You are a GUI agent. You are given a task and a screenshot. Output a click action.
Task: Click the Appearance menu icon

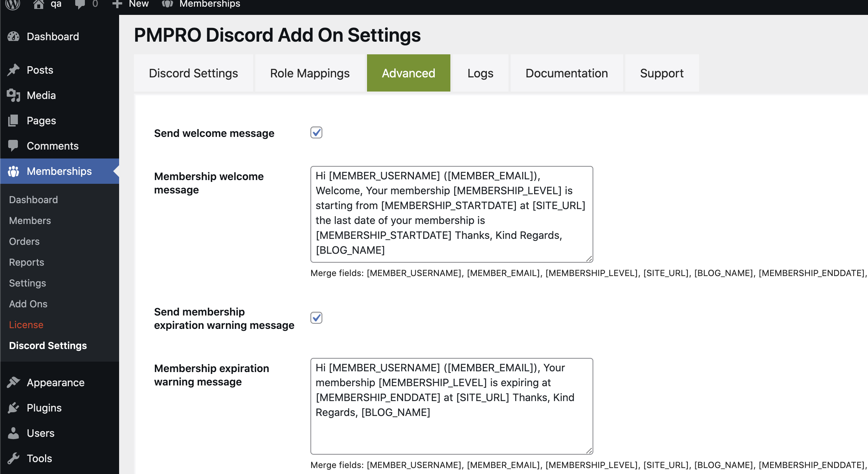15,382
